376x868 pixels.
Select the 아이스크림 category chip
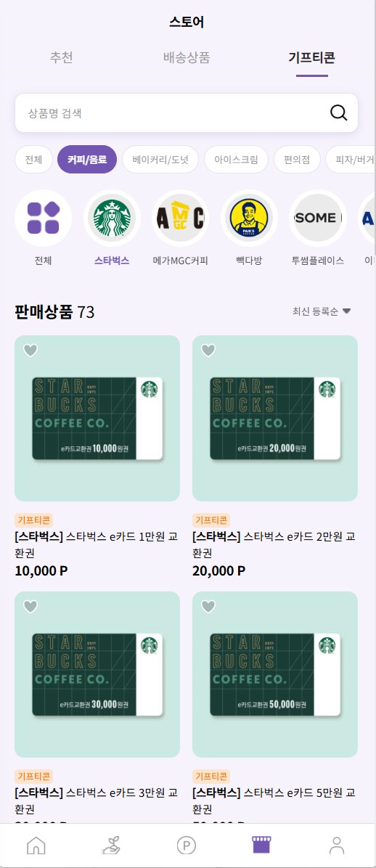(x=236, y=160)
